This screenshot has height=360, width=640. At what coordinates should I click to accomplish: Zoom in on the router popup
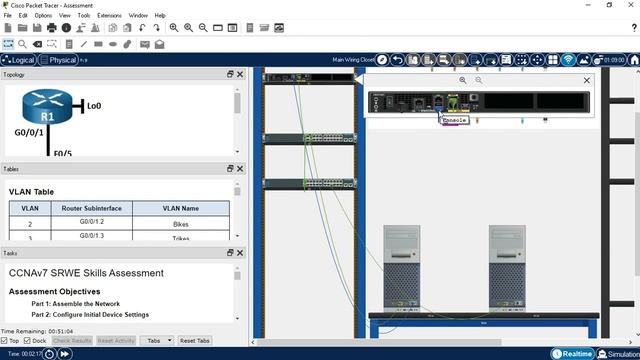(x=462, y=80)
